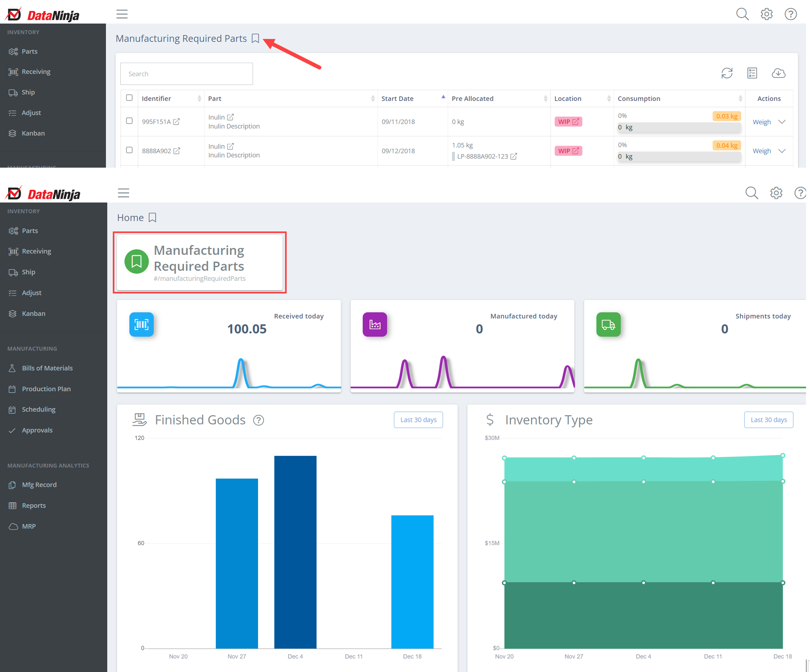
Task: Click Finished Goods help question icon
Action: coord(258,420)
